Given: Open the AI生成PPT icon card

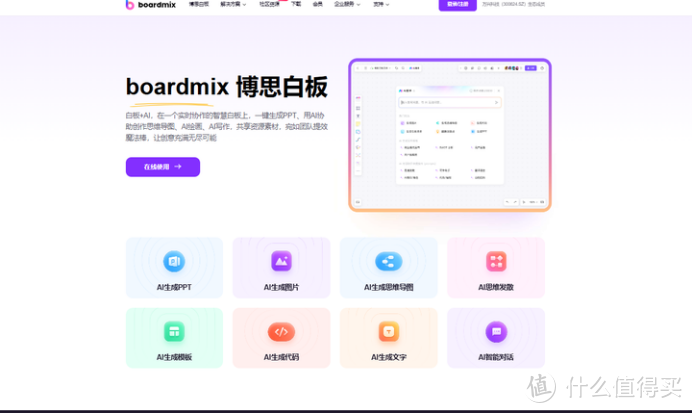Looking at the screenshot, I should 174,268.
